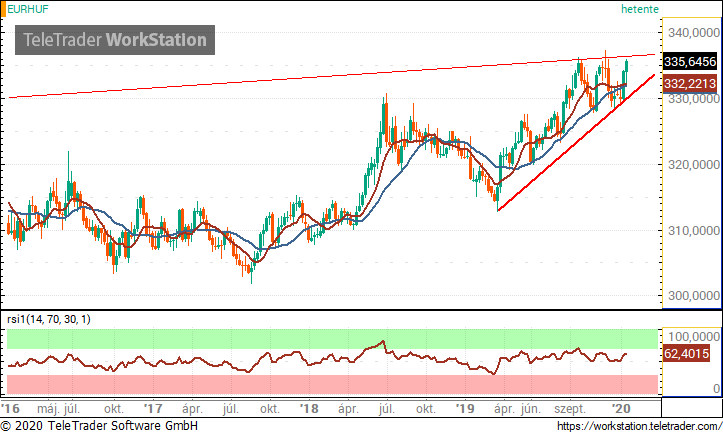
Task: Click the 320,0000 price axis label
Action: [693, 164]
